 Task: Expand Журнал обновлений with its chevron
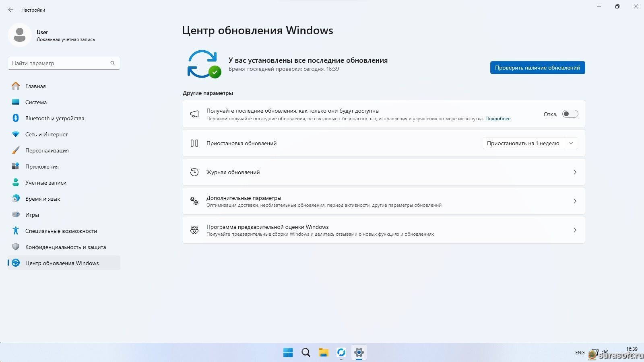tap(575, 172)
